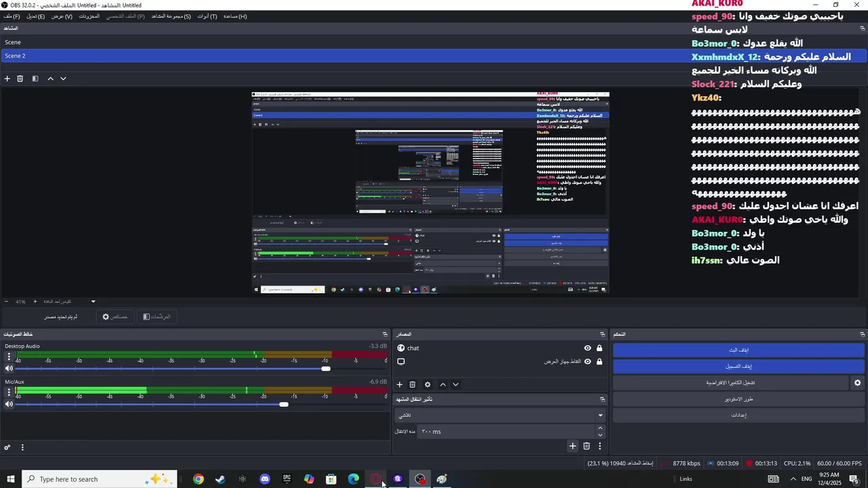Open the أدوات (T) Tools menu
This screenshot has width=868, height=488.
(x=207, y=16)
